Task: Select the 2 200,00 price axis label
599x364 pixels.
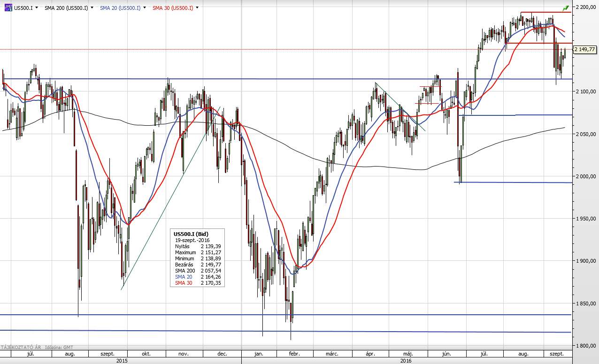Action: point(586,7)
